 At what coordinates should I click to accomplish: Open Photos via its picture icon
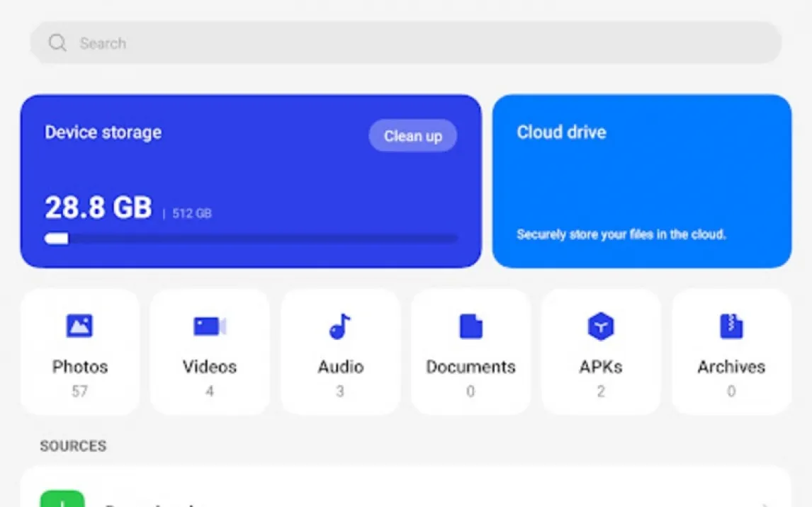click(80, 326)
